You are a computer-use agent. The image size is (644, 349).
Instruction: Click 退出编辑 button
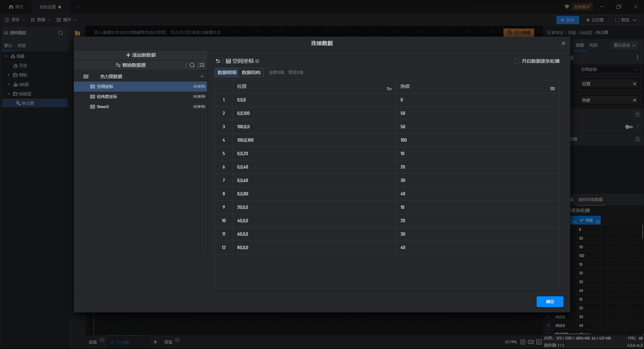519,33
